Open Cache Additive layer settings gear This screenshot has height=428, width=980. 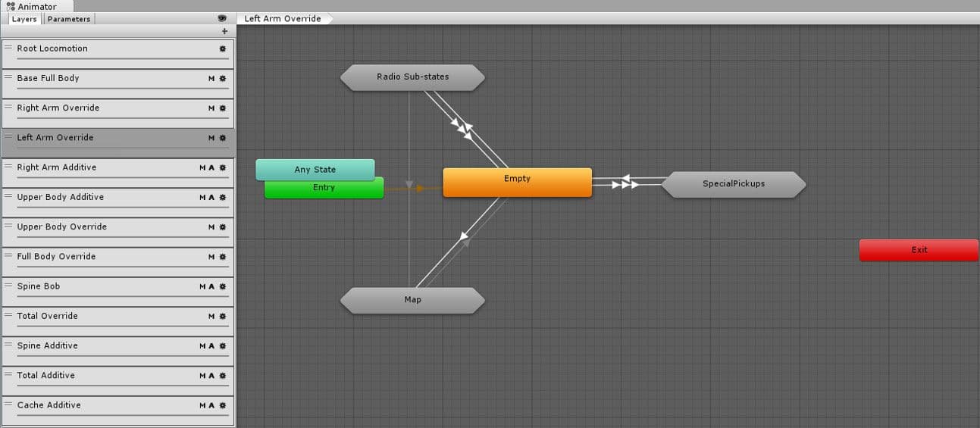pos(223,405)
